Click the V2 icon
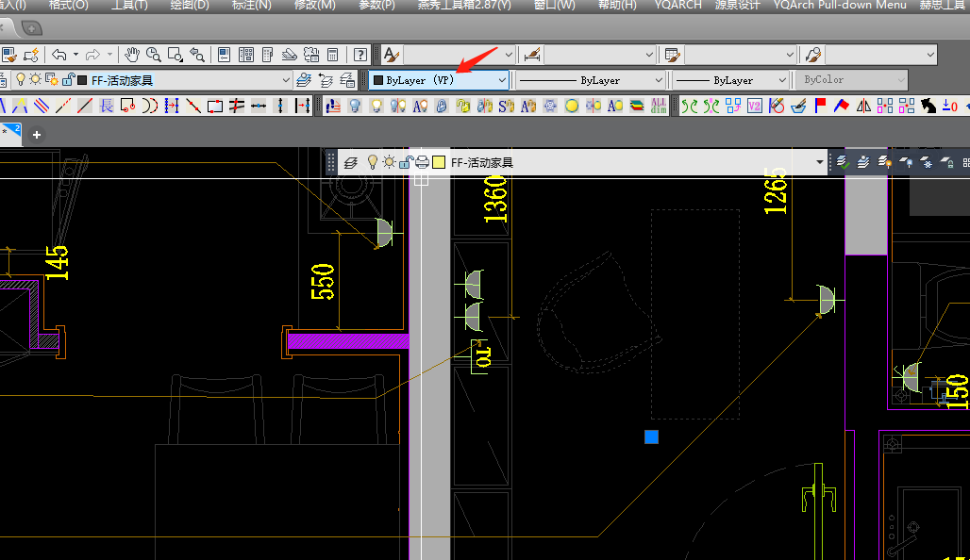This screenshot has width=970, height=560. tap(755, 106)
